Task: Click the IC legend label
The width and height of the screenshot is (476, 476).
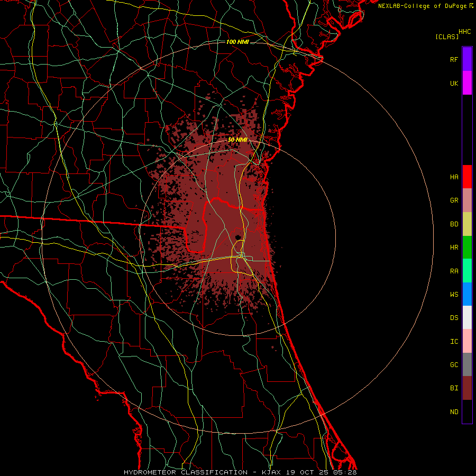Action: point(454,342)
